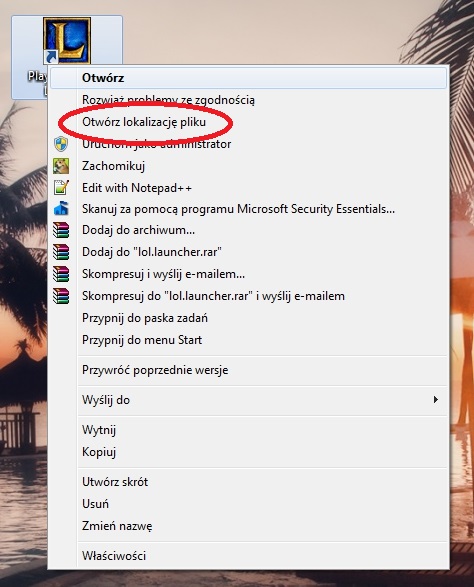Click the Zachomikuj hamster icon
The width and height of the screenshot is (474, 587).
point(61,166)
